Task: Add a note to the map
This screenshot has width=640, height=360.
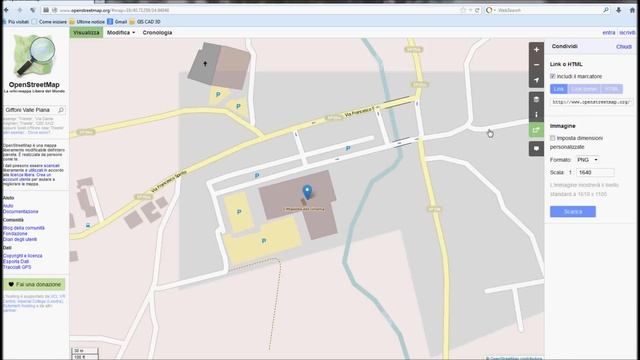Action: (x=536, y=149)
